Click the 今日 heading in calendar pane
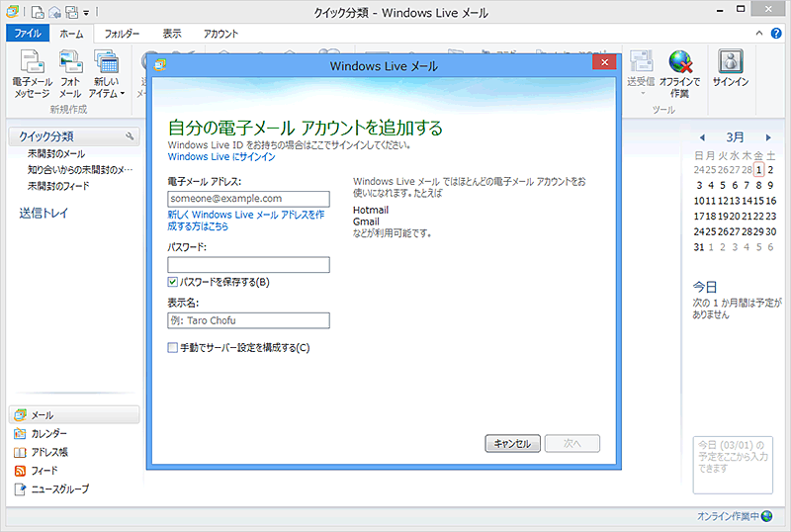Viewport: 791px width, 532px height. point(704,287)
